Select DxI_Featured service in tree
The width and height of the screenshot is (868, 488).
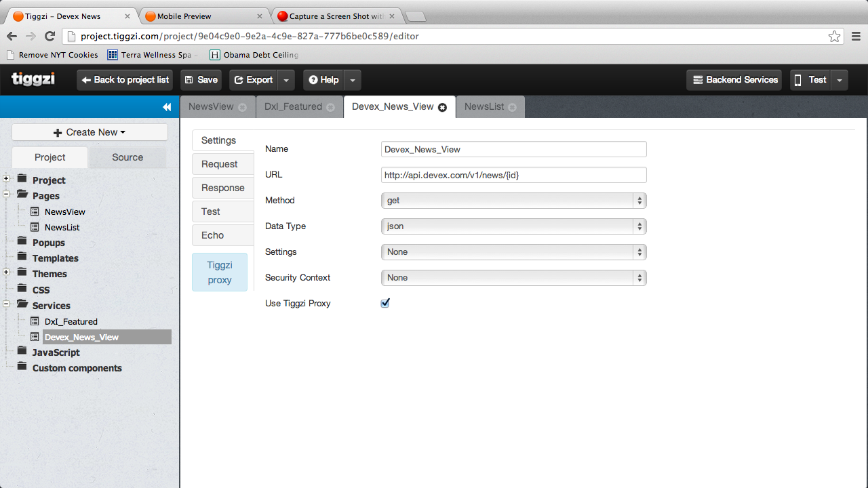(x=71, y=321)
